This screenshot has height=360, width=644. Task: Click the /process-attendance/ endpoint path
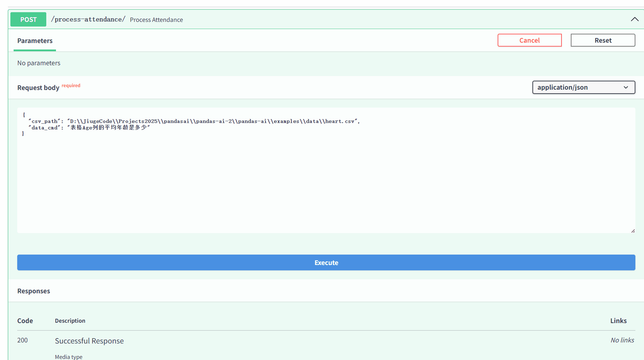pos(88,19)
